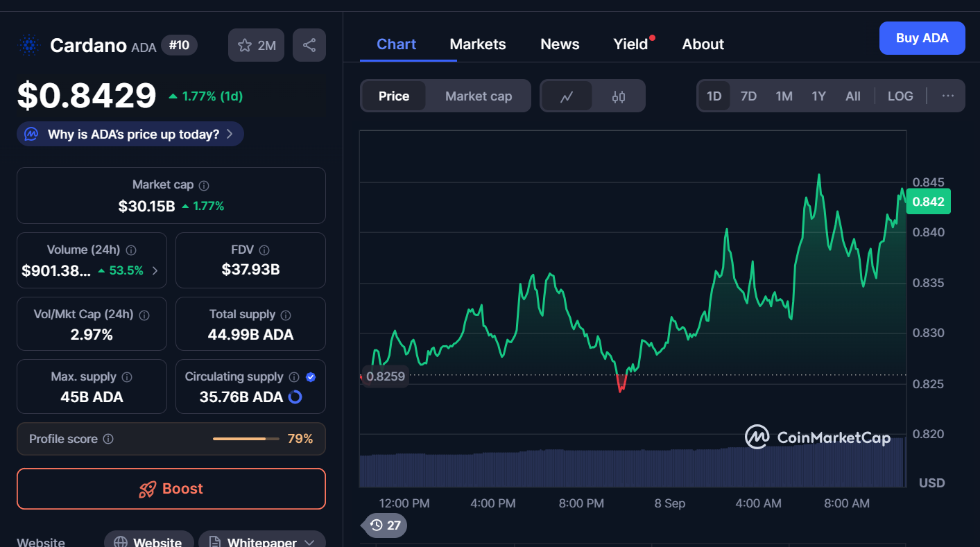980x547 pixels.
Task: Set chart range to 1D
Action: (x=714, y=96)
